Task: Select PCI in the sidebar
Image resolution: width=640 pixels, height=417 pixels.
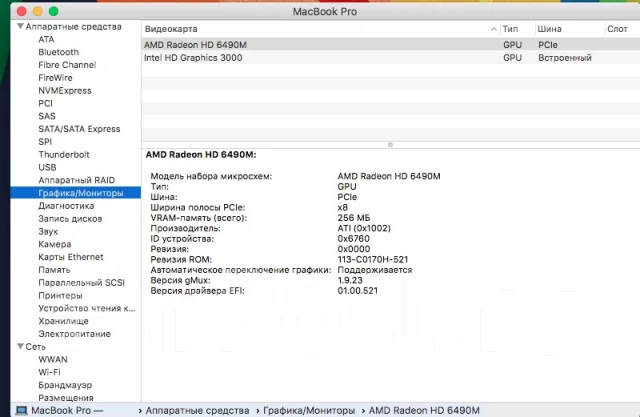Action: pyautogui.click(x=45, y=103)
